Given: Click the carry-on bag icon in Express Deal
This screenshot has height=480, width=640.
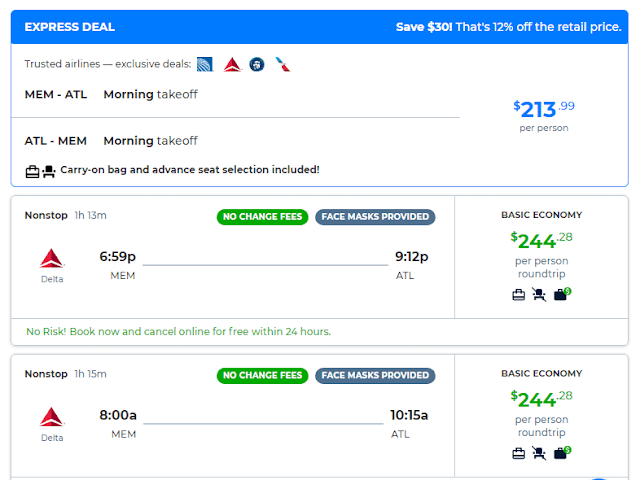Looking at the screenshot, I should tap(32, 171).
